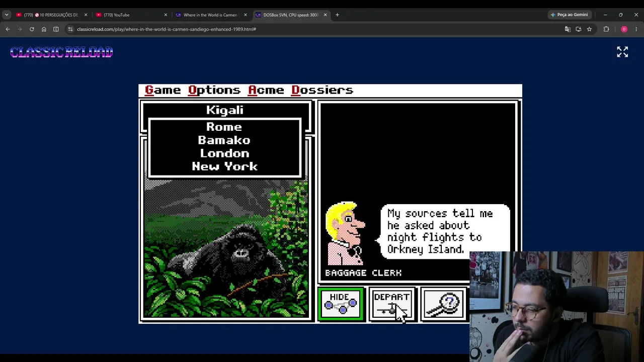Click the install app icon in address bar

578,29
